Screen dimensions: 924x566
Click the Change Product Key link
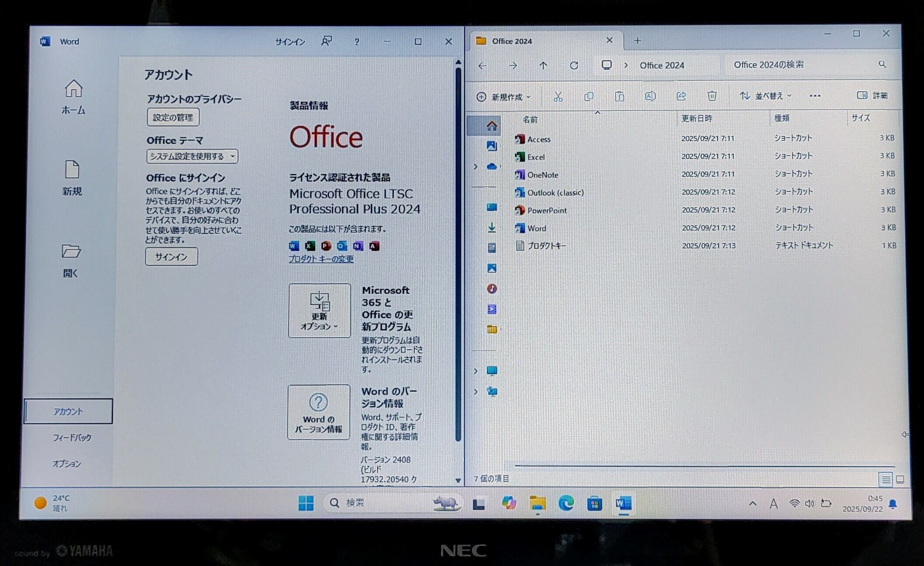[x=321, y=259]
